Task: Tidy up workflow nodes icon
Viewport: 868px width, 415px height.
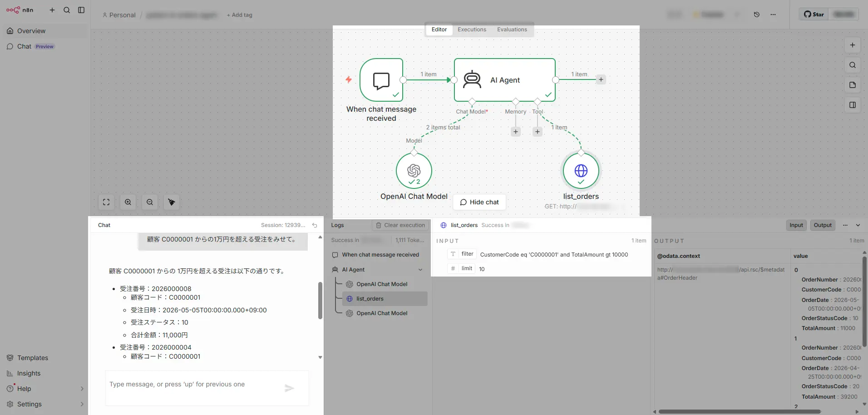Action: point(172,202)
